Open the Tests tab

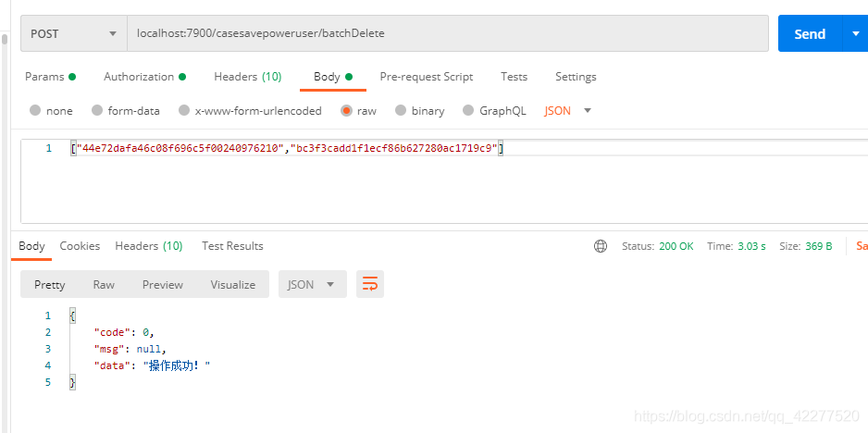pyautogui.click(x=514, y=77)
